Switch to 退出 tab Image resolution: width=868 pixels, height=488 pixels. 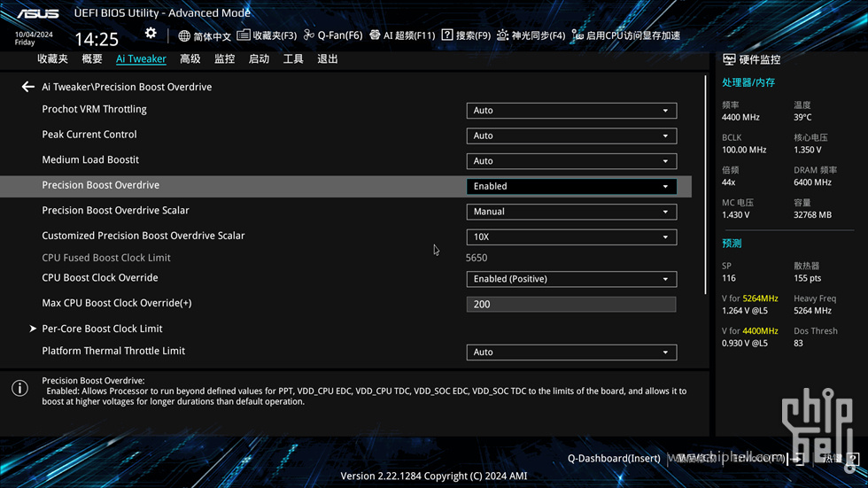pos(328,59)
